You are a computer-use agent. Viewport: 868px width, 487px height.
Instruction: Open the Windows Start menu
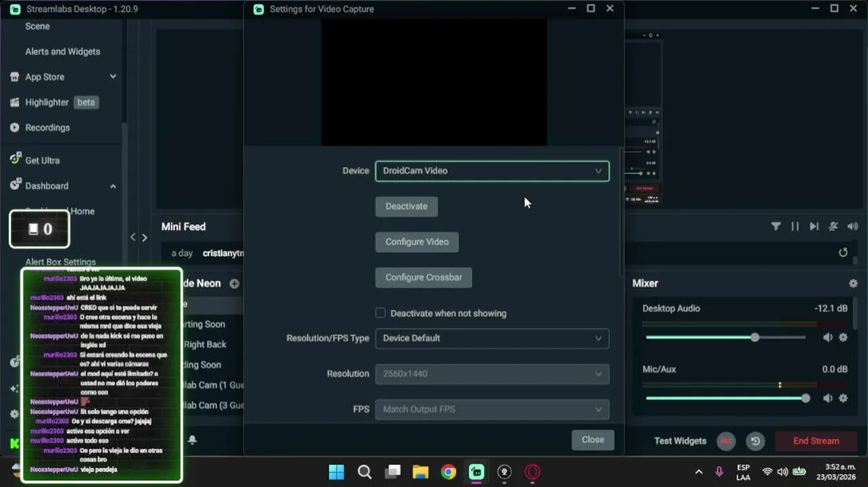coord(336,472)
